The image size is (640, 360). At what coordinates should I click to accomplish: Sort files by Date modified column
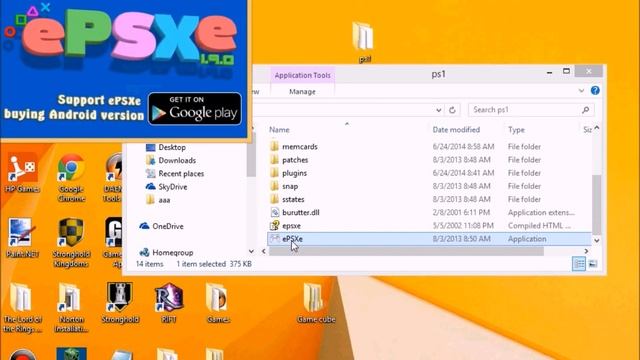coord(456,130)
